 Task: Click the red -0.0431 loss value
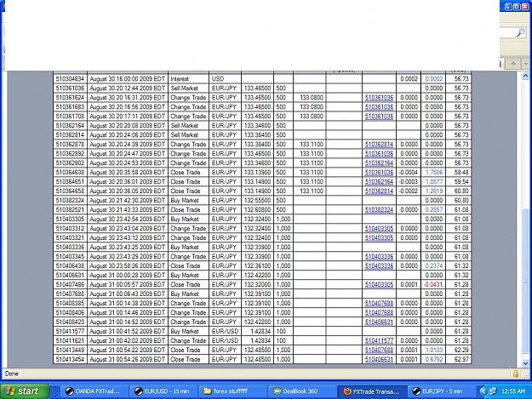pos(433,285)
